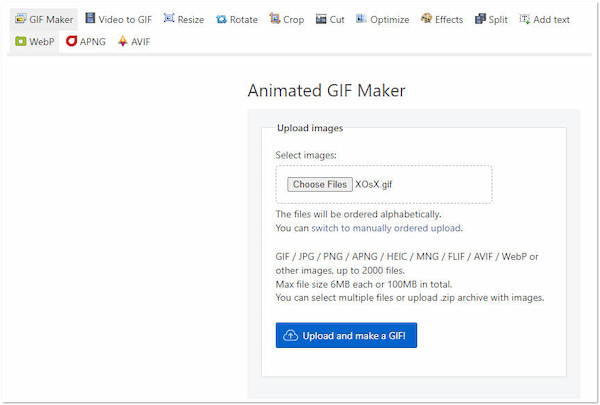Click the Optimize tool icon
The height and width of the screenshot is (405, 600).
point(361,18)
